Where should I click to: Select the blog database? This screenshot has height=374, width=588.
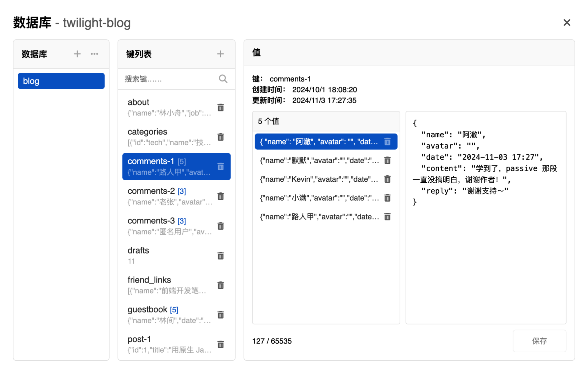tap(61, 81)
